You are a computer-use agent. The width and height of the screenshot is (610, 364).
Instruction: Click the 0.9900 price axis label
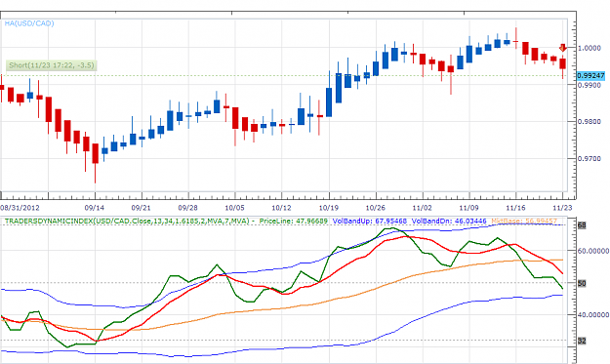tap(590, 85)
